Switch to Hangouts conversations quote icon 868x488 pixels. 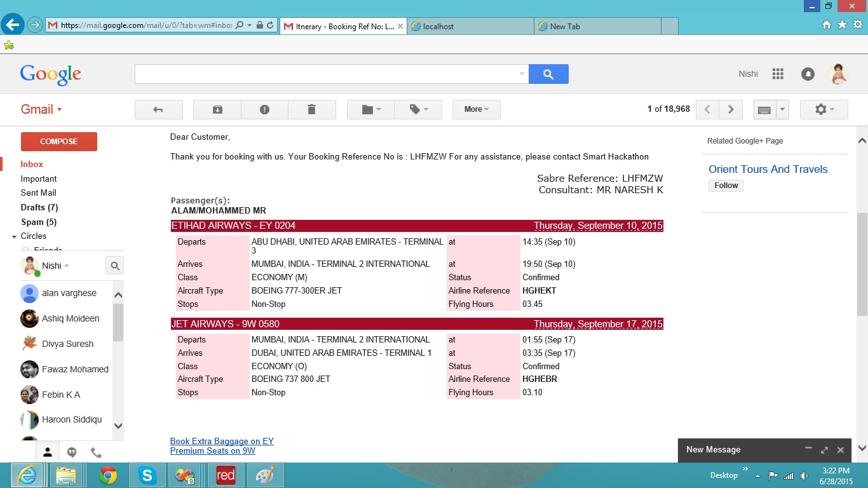click(x=72, y=452)
